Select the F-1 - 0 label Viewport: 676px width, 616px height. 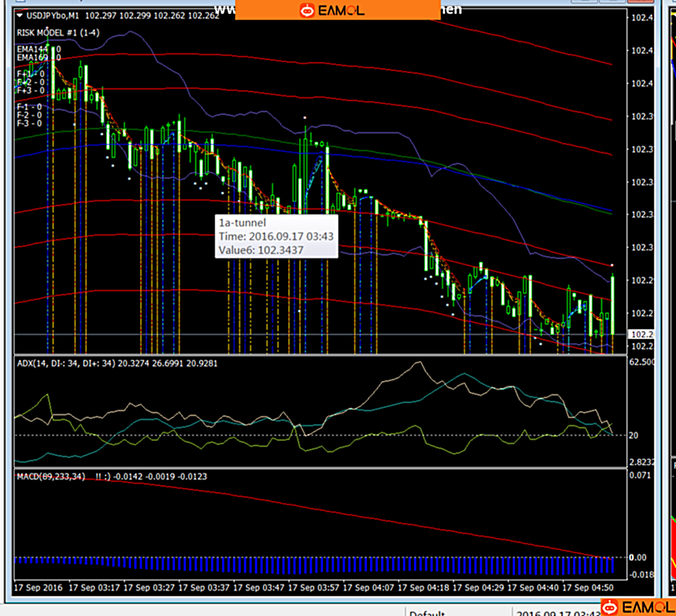29,107
